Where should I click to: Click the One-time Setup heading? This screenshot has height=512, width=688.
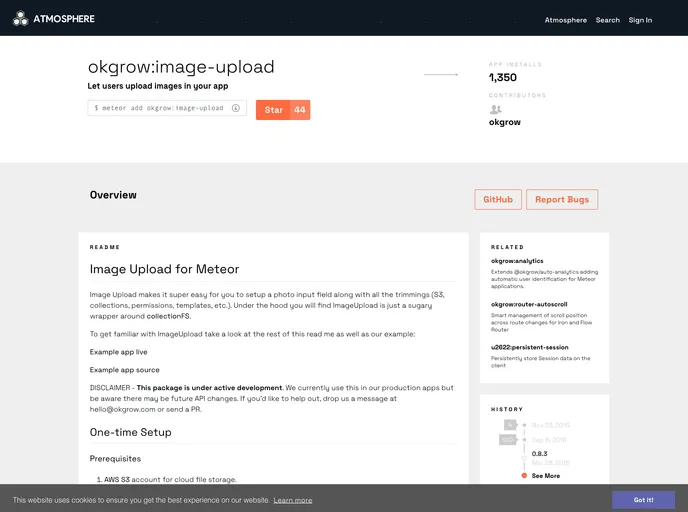tap(130, 433)
